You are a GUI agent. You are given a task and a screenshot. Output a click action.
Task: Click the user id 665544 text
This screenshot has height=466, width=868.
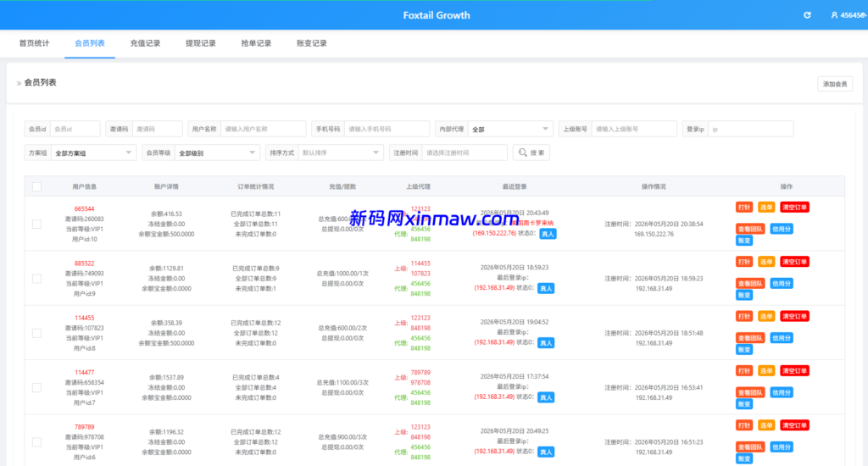(84, 208)
